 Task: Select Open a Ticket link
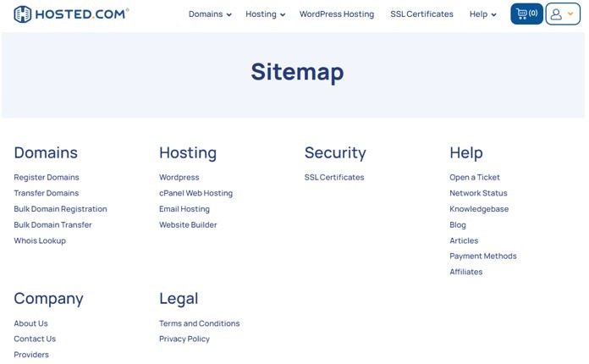coord(475,177)
